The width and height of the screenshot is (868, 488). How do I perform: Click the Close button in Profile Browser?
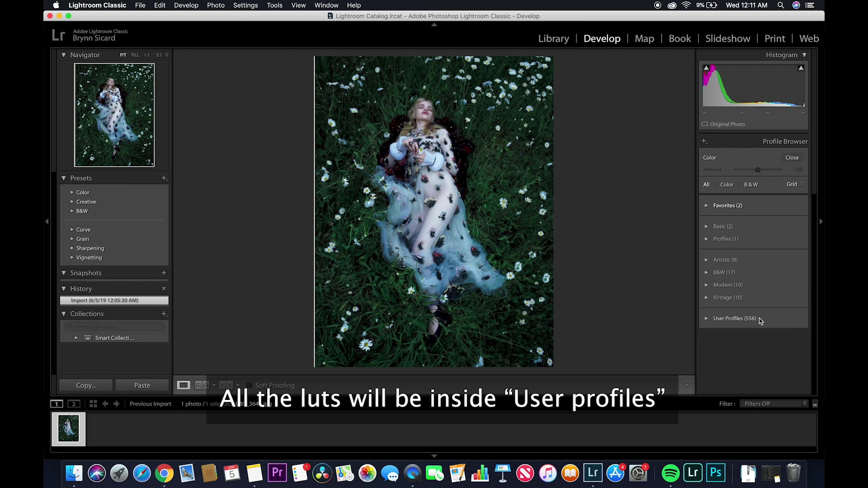coord(792,157)
